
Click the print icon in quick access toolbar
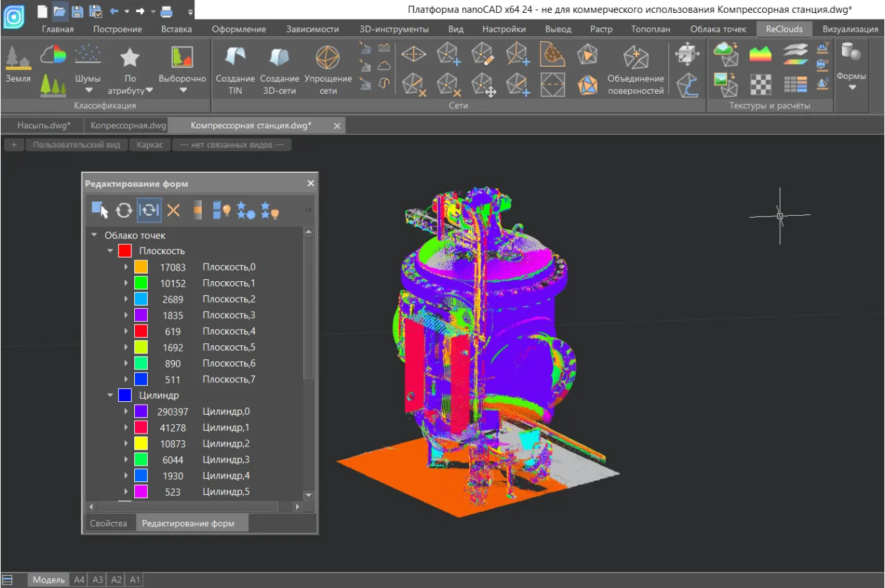pos(166,11)
